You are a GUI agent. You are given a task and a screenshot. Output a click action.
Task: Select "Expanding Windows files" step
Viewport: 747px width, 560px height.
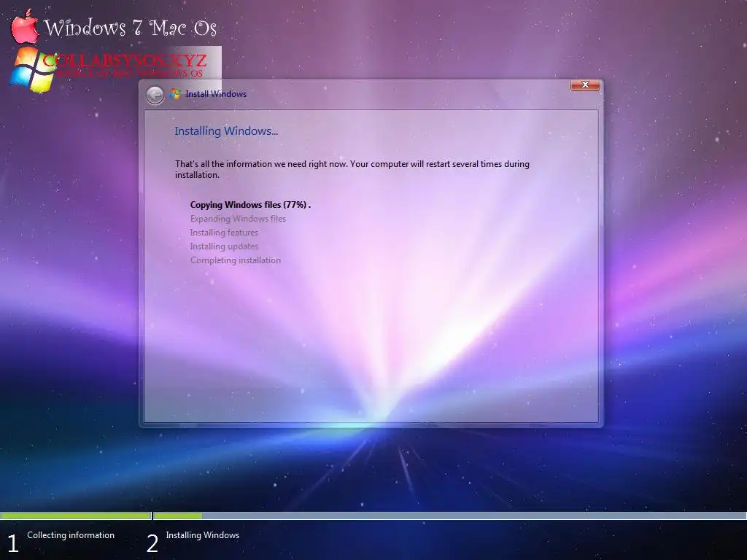click(x=238, y=219)
